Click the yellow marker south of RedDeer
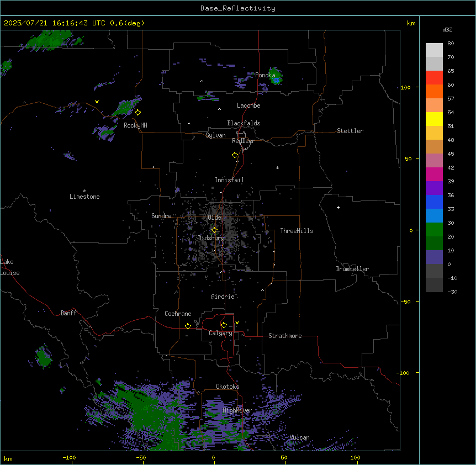476x465 pixels. tap(235, 155)
